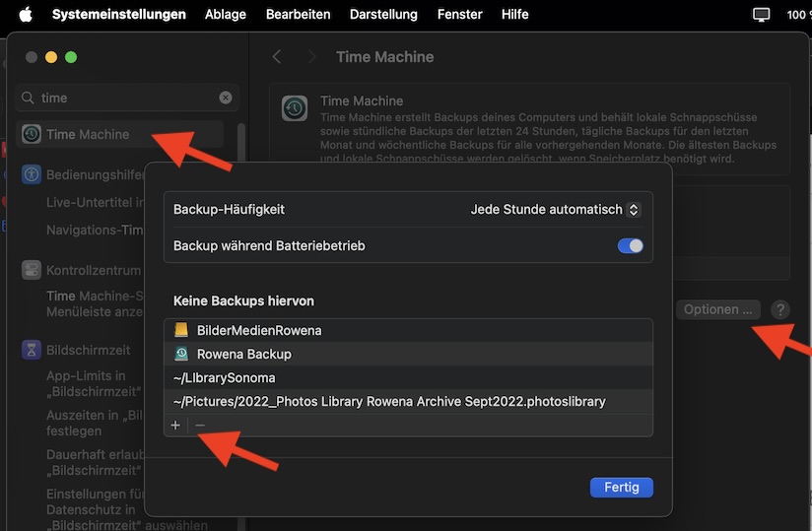Open the Backup-Häufigkeit dropdown
Image resolution: width=812 pixels, height=531 pixels.
556,210
